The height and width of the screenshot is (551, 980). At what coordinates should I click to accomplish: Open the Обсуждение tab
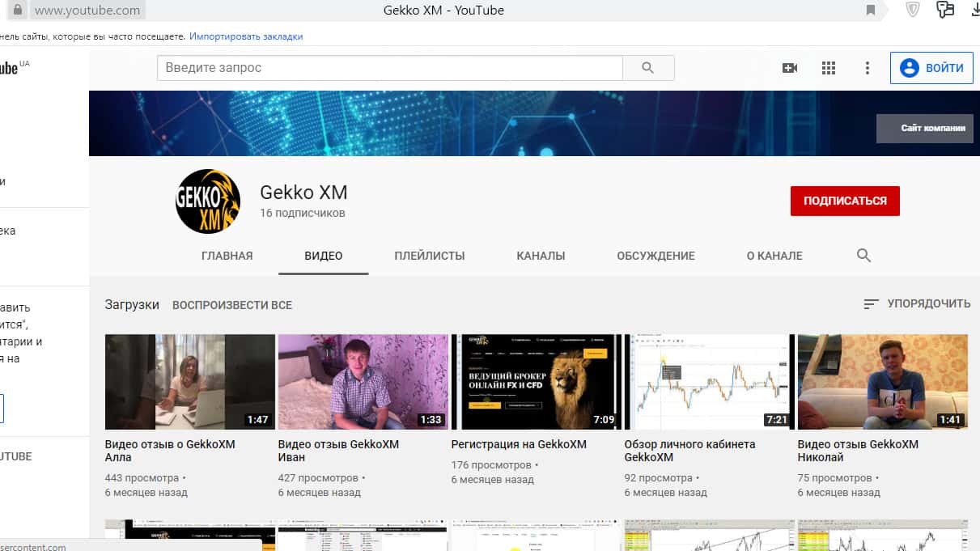click(655, 256)
